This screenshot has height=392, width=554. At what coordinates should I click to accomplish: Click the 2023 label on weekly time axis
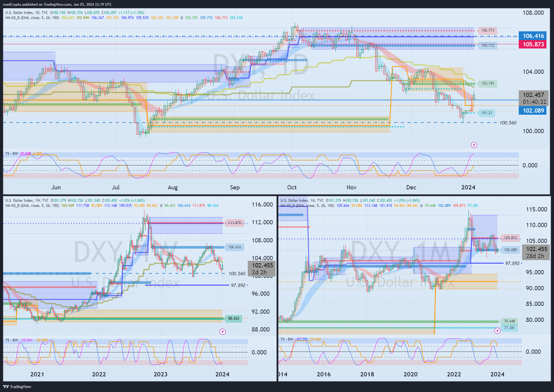161,375
